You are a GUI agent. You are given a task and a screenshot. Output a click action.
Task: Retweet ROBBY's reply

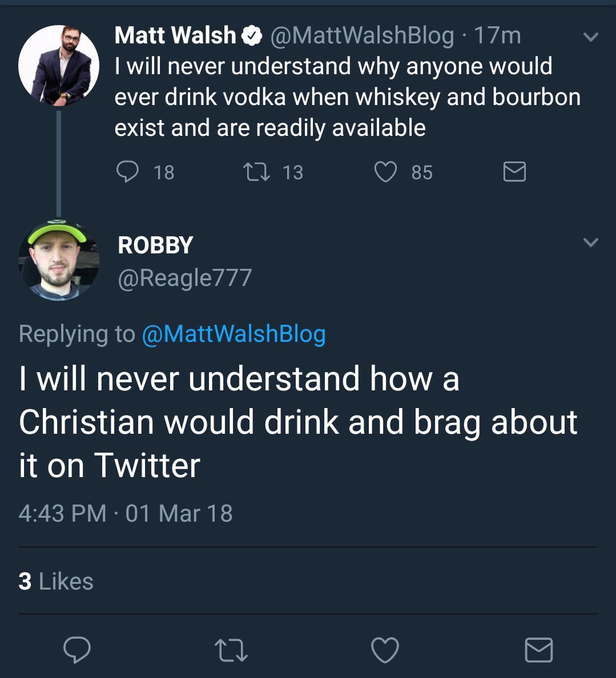click(231, 650)
